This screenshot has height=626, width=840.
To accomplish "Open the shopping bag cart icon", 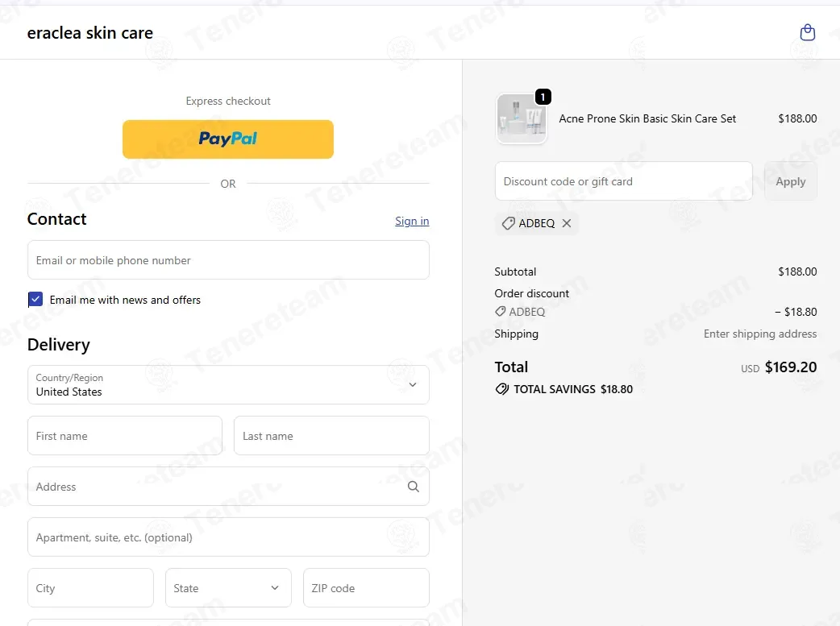I will [807, 33].
